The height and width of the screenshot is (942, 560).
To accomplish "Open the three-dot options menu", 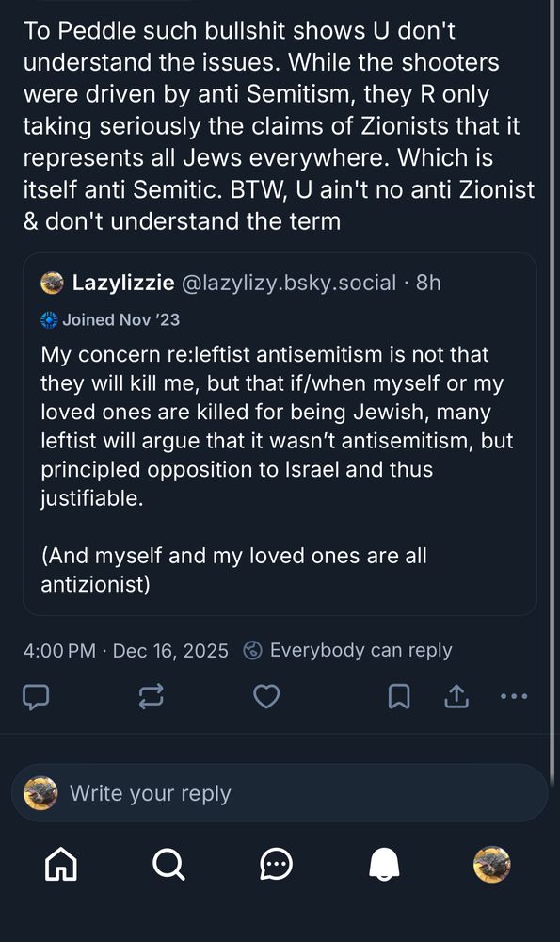I will coord(515,697).
